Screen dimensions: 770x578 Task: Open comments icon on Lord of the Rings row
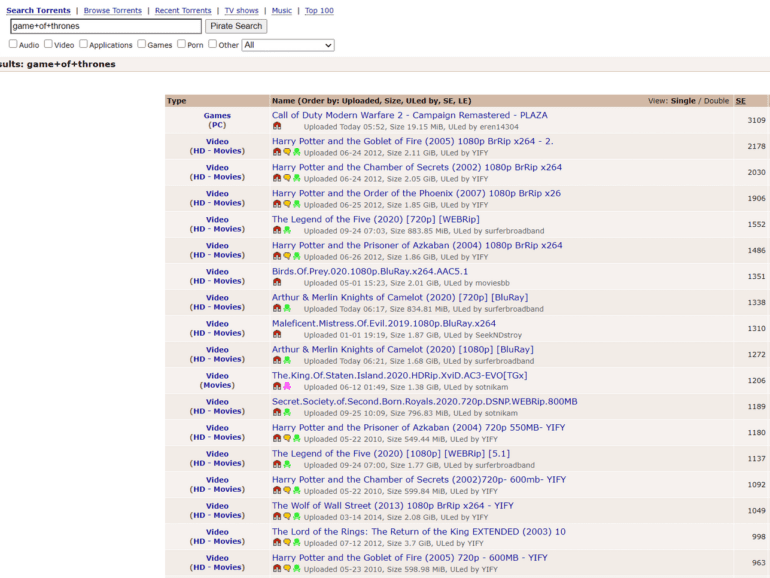(287, 543)
